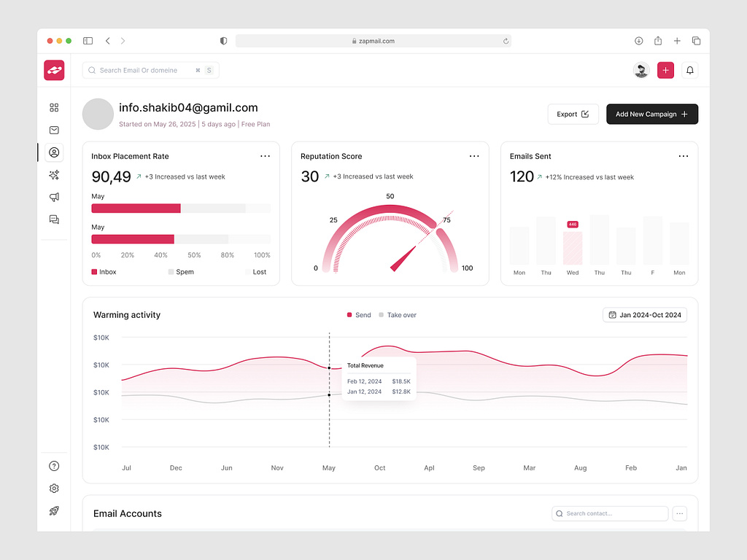Click the AI sparkles icon in sidebar
The height and width of the screenshot is (560, 747).
click(x=54, y=175)
